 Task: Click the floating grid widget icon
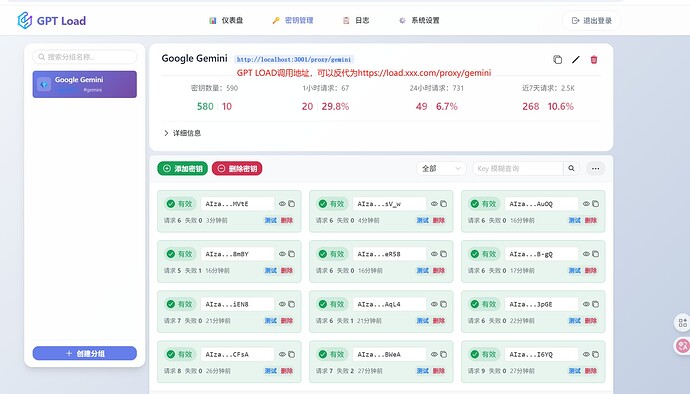tap(683, 323)
